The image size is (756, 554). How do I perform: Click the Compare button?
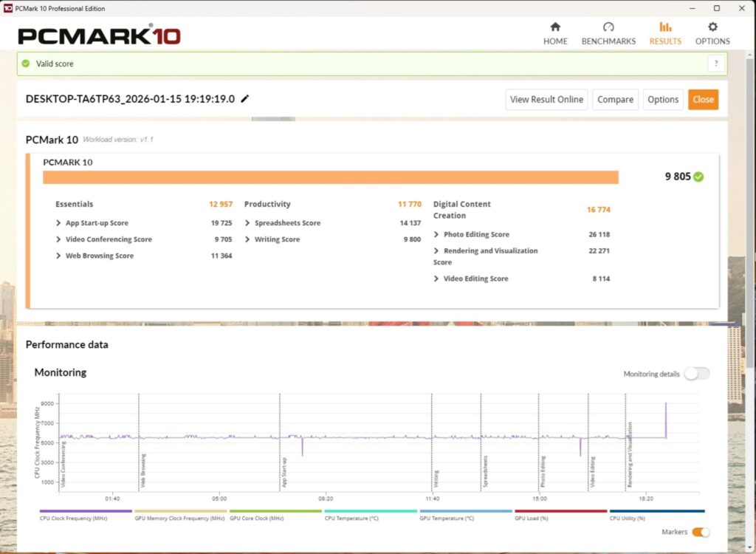coord(615,100)
